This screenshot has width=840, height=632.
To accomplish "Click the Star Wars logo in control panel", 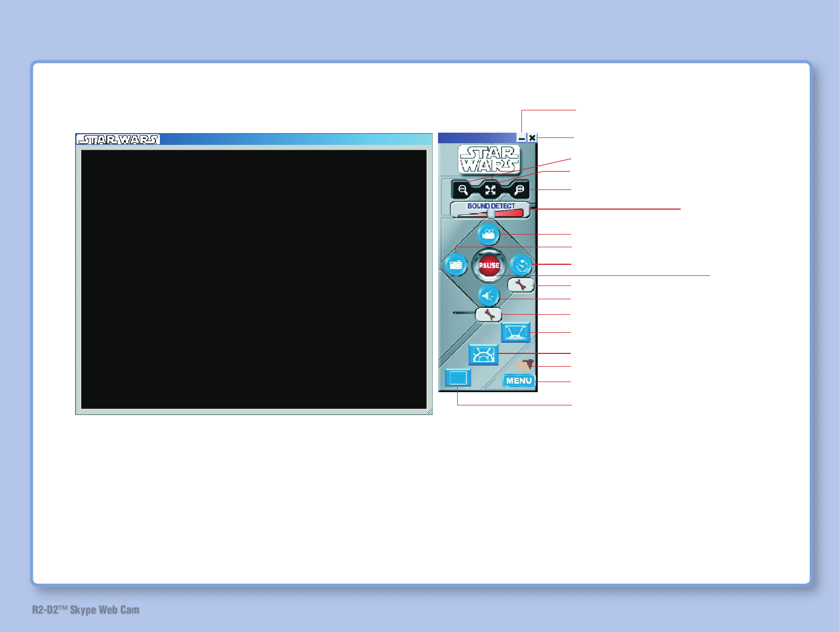I will (x=489, y=160).
